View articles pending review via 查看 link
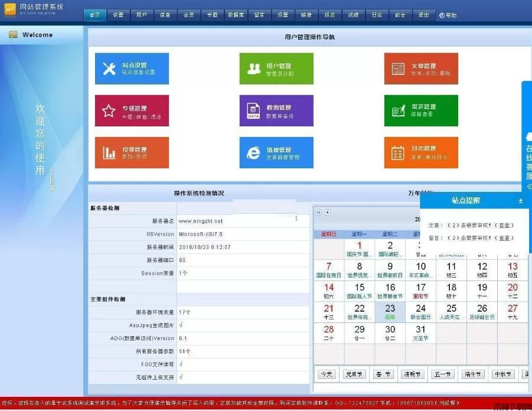Image resolution: width=532 pixels, height=411 pixels. coord(504,226)
